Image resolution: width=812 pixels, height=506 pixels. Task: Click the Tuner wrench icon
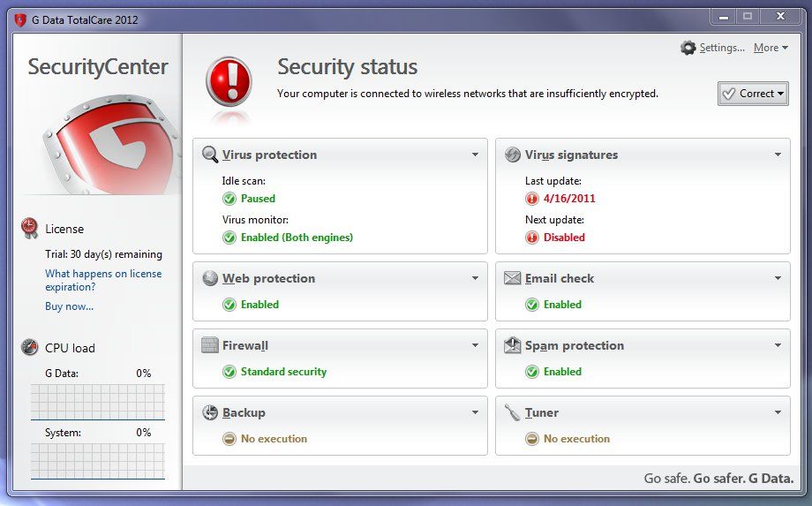pos(513,412)
